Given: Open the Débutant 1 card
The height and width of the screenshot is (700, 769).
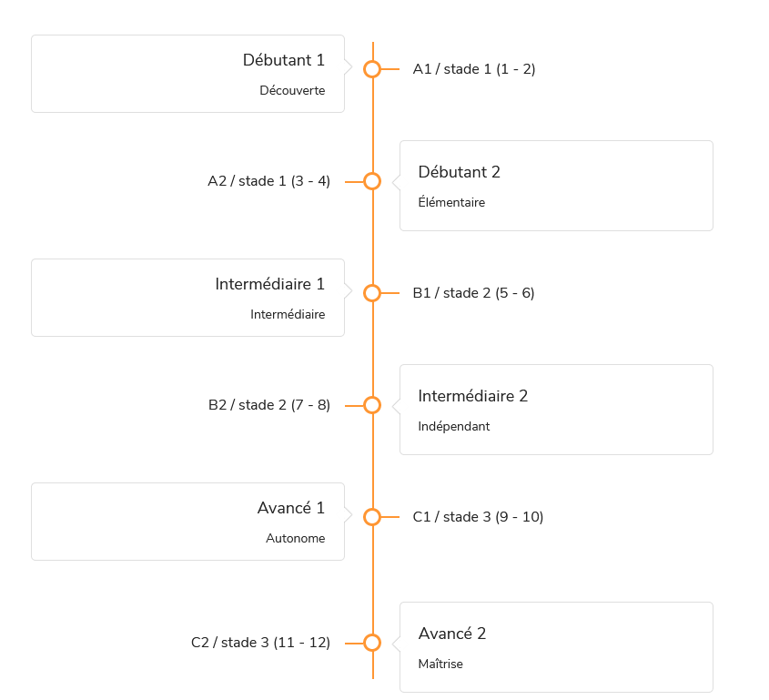Looking at the screenshot, I should 187,74.
